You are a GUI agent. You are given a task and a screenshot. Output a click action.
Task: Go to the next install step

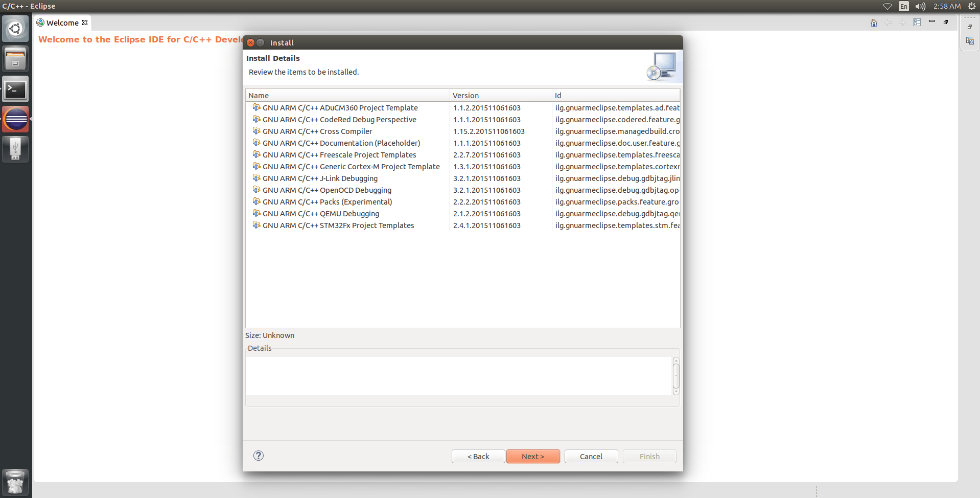pos(533,456)
